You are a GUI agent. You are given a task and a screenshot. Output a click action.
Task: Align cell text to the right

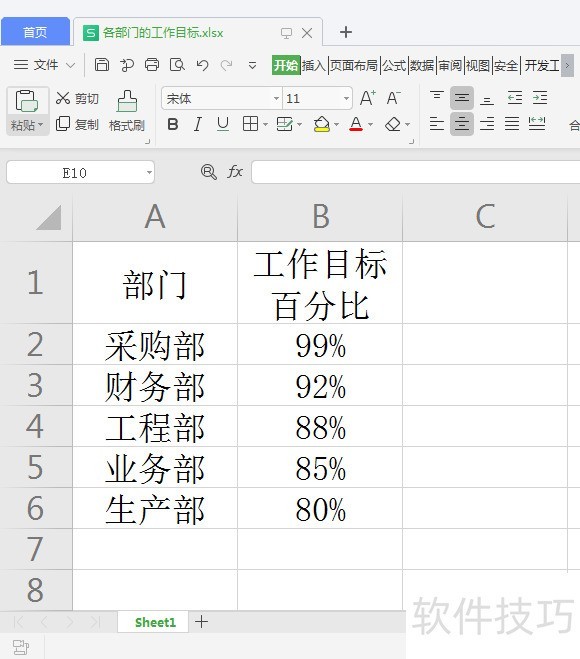(x=487, y=124)
